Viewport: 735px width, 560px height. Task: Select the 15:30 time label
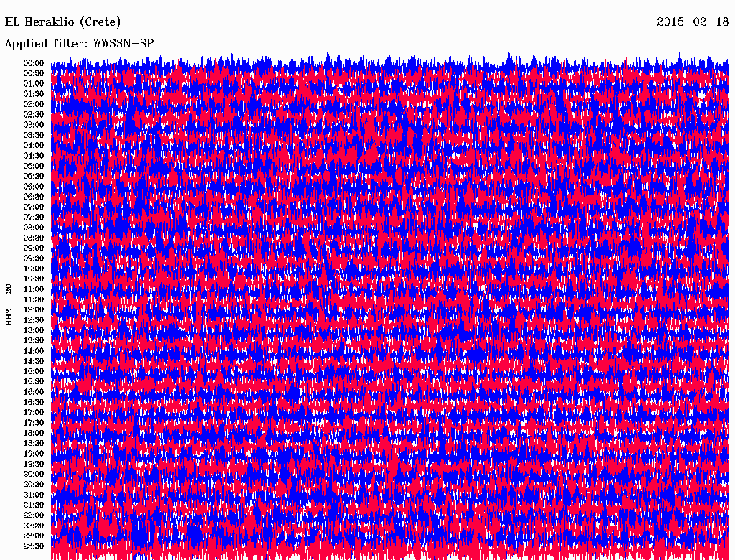(x=33, y=382)
